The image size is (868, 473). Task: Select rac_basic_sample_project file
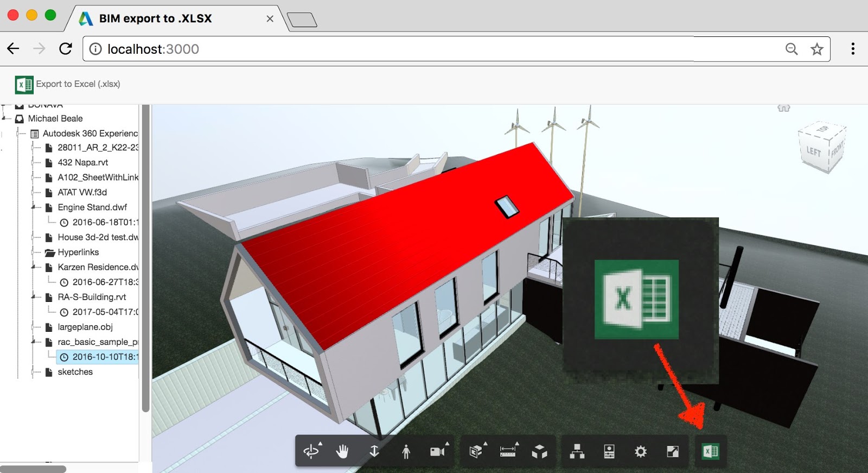click(x=98, y=342)
